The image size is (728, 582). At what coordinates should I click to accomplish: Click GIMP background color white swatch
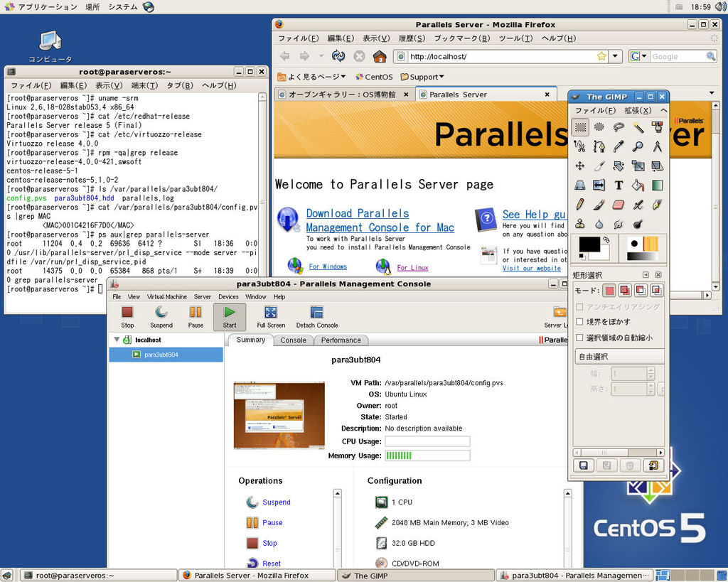(603, 254)
